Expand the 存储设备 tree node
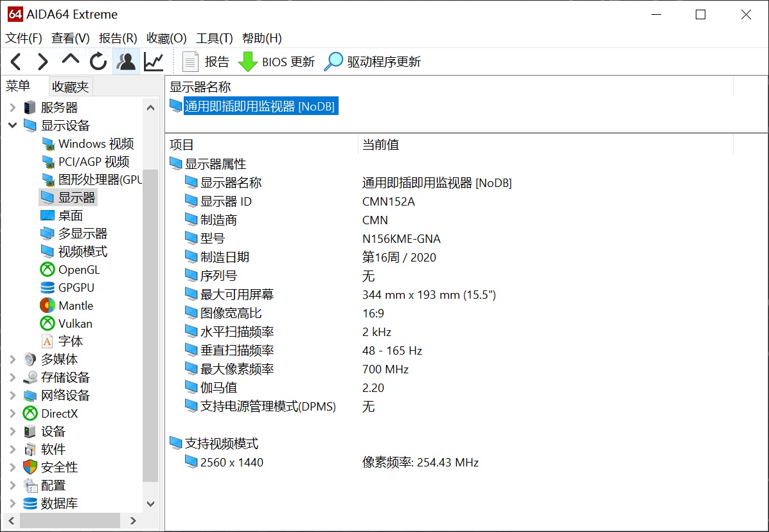Image resolution: width=769 pixels, height=532 pixels. coord(13,378)
